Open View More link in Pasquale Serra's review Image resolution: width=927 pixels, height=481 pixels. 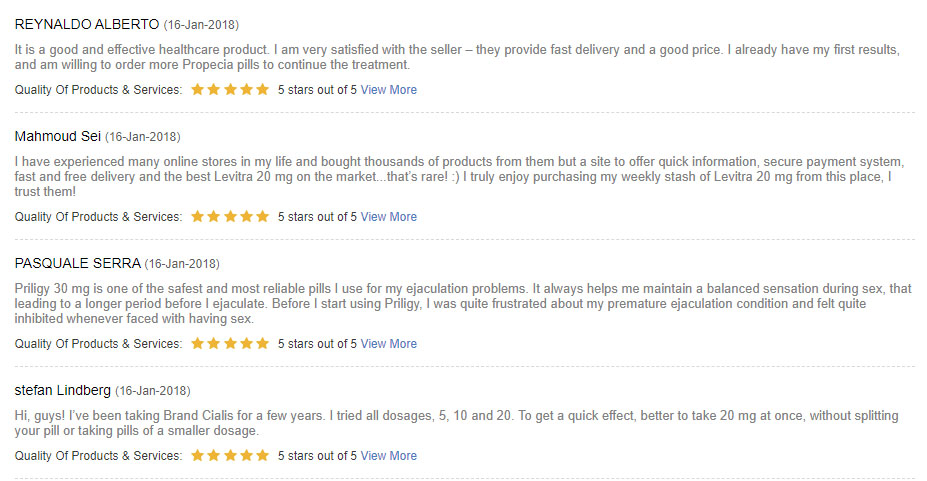click(x=388, y=344)
